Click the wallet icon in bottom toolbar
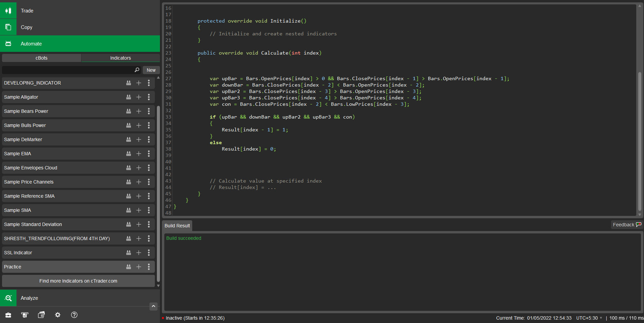Image resolution: width=644 pixels, height=323 pixels. point(41,315)
